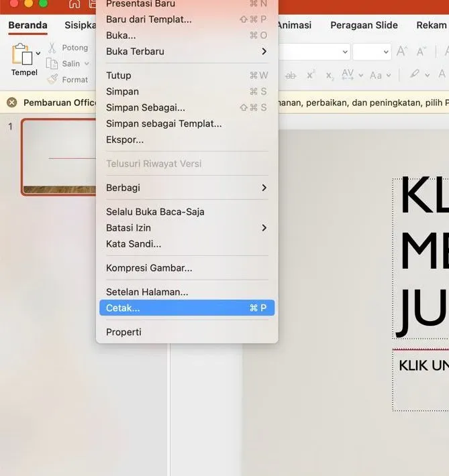Click the Format painter brush icon
The width and height of the screenshot is (449, 476).
click(x=52, y=79)
